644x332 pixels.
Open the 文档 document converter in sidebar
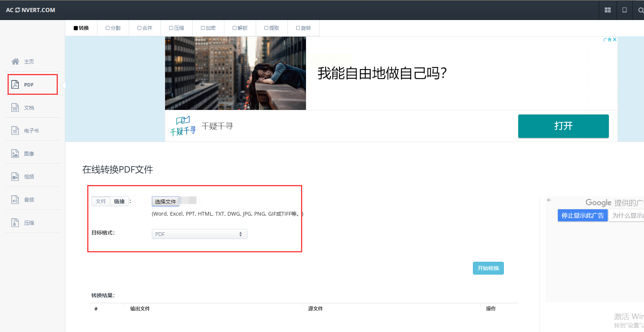click(32, 108)
